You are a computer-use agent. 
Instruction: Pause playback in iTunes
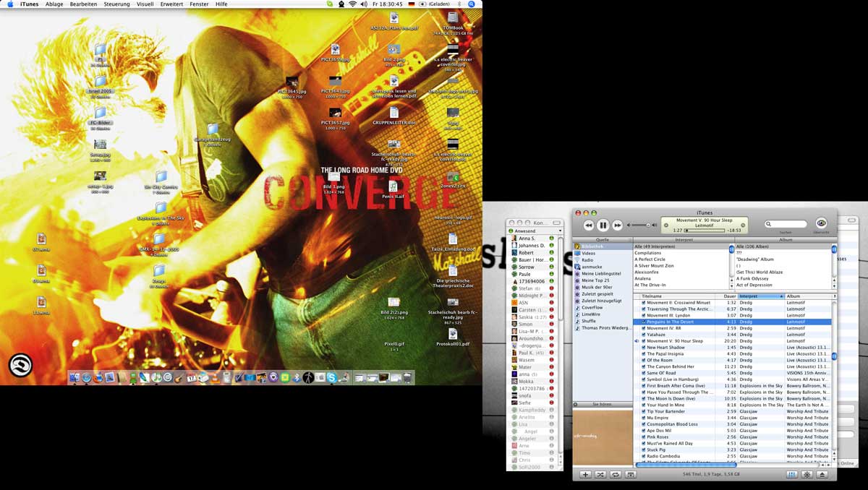603,225
